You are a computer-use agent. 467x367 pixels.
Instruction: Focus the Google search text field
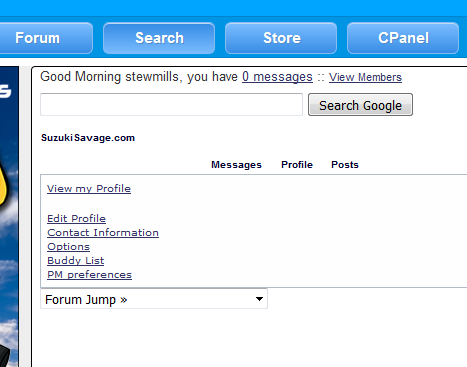point(171,105)
